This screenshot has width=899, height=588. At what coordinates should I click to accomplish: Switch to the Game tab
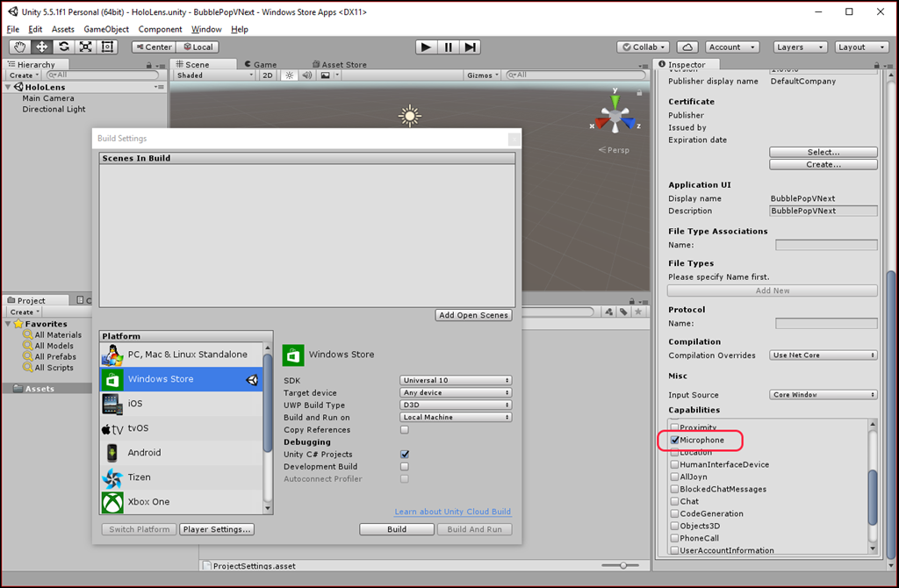pos(261,65)
